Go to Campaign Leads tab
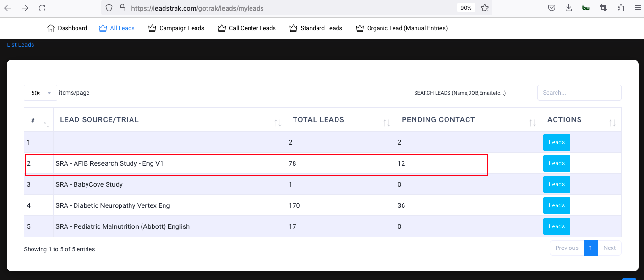 (x=176, y=28)
